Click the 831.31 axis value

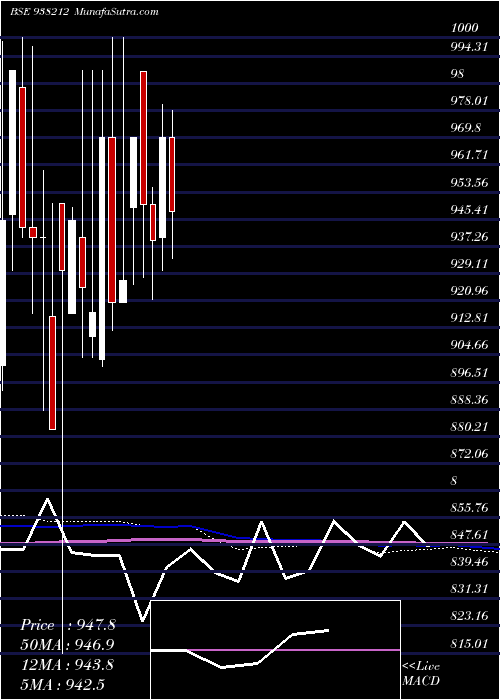click(469, 590)
